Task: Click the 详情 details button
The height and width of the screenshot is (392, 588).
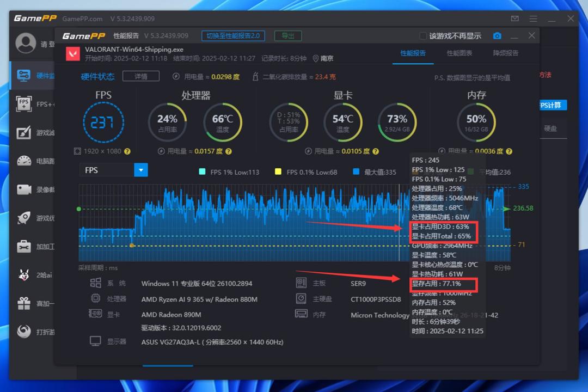Action: pyautogui.click(x=141, y=76)
